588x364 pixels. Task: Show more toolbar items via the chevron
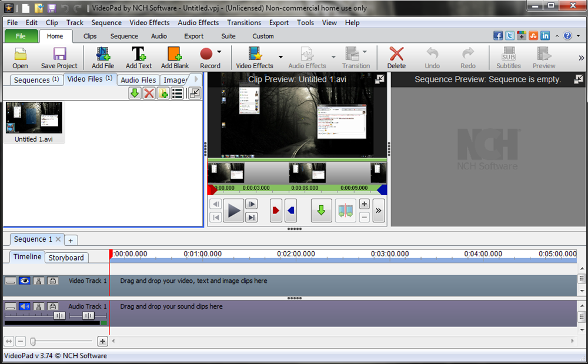pyautogui.click(x=582, y=58)
